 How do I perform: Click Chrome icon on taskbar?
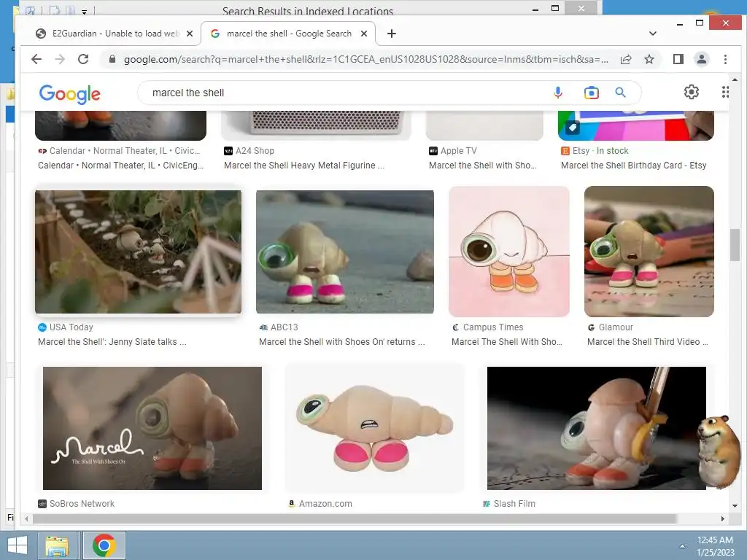pos(104,545)
